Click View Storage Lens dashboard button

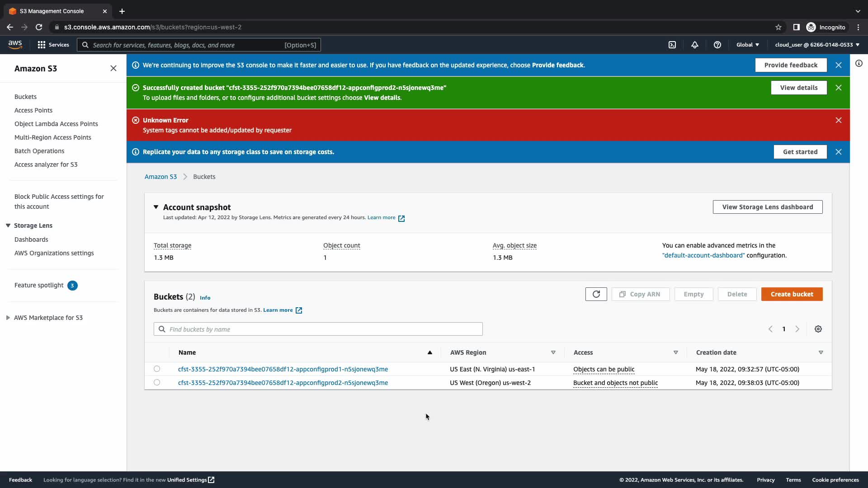click(x=767, y=207)
